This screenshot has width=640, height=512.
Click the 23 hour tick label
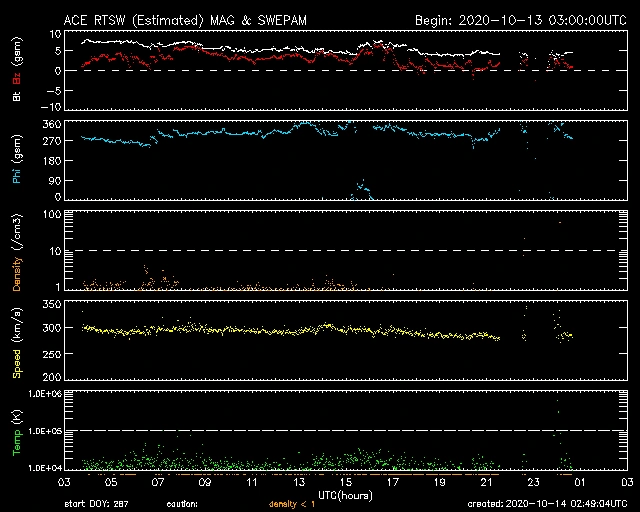[x=533, y=483]
